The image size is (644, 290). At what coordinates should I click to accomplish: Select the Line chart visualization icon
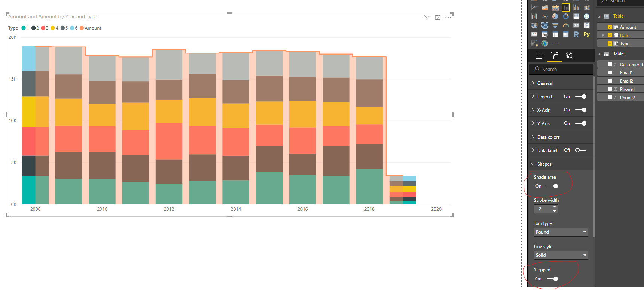534,7
